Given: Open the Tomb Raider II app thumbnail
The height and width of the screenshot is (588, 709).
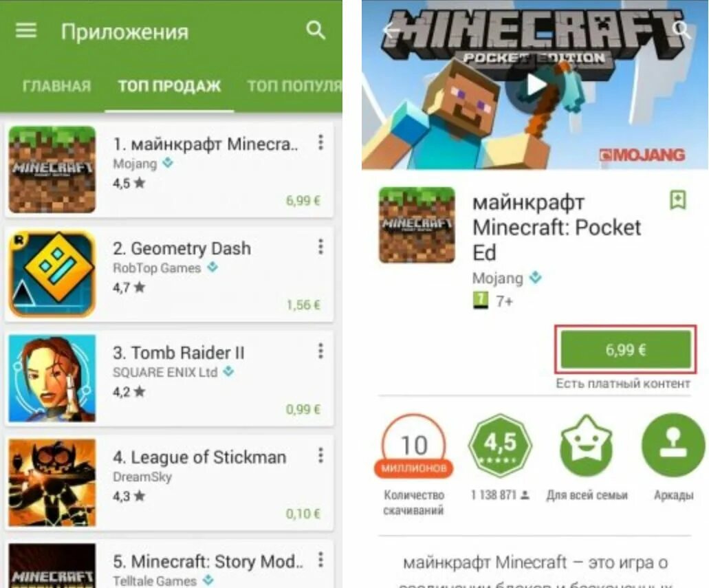Looking at the screenshot, I should tap(52, 378).
